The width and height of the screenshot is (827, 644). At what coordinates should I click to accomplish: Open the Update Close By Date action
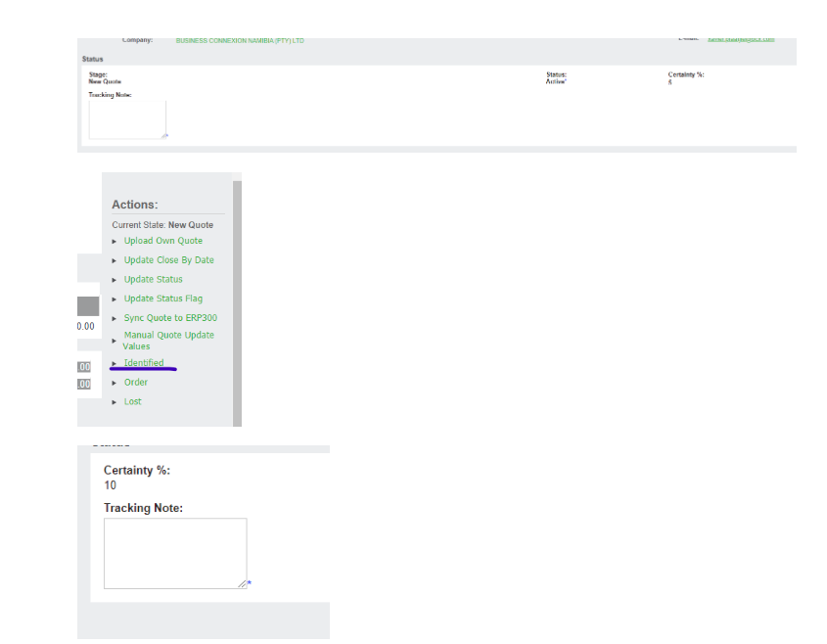pyautogui.click(x=168, y=260)
